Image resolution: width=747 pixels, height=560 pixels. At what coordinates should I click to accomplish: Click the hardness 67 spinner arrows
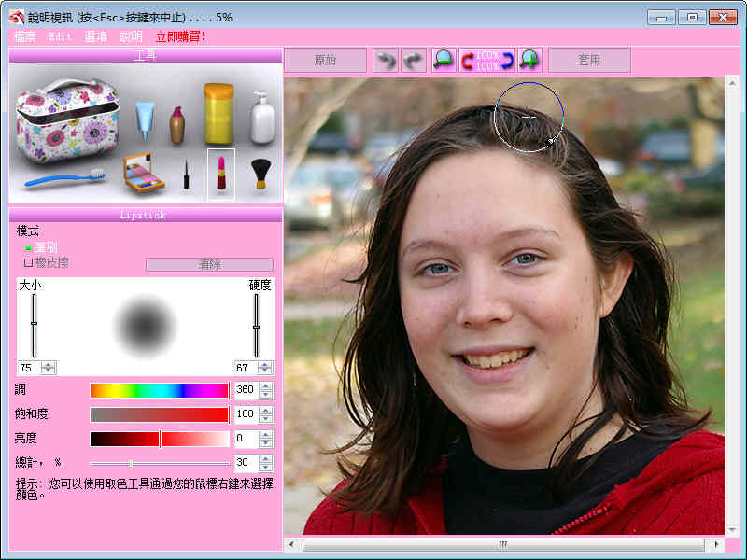[x=265, y=368]
